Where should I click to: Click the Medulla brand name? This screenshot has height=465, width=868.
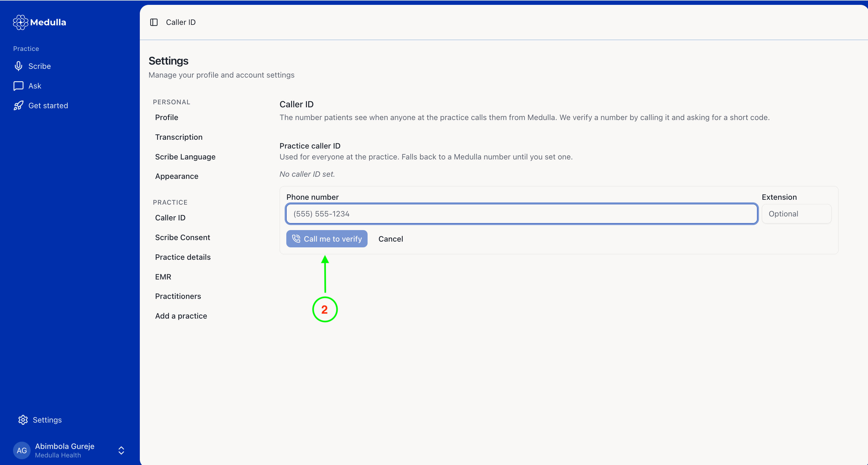(48, 22)
